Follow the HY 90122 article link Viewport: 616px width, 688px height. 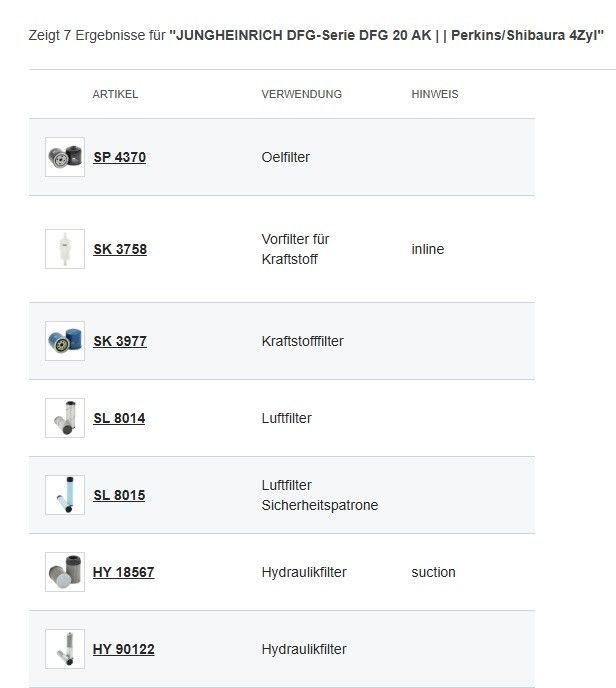[124, 649]
